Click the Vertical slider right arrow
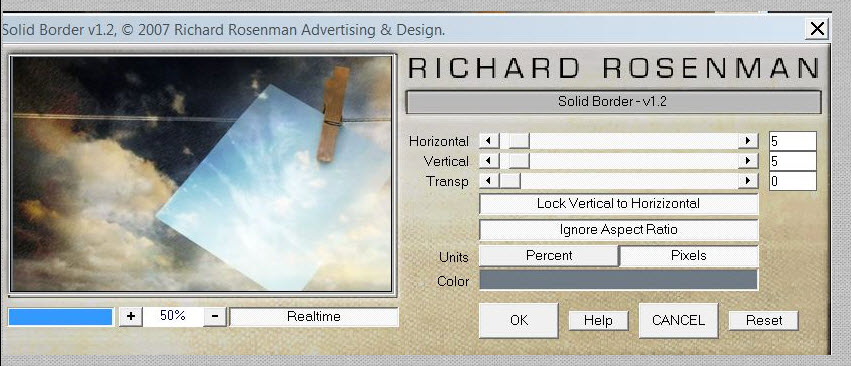This screenshot has height=366, width=851. coord(748,161)
